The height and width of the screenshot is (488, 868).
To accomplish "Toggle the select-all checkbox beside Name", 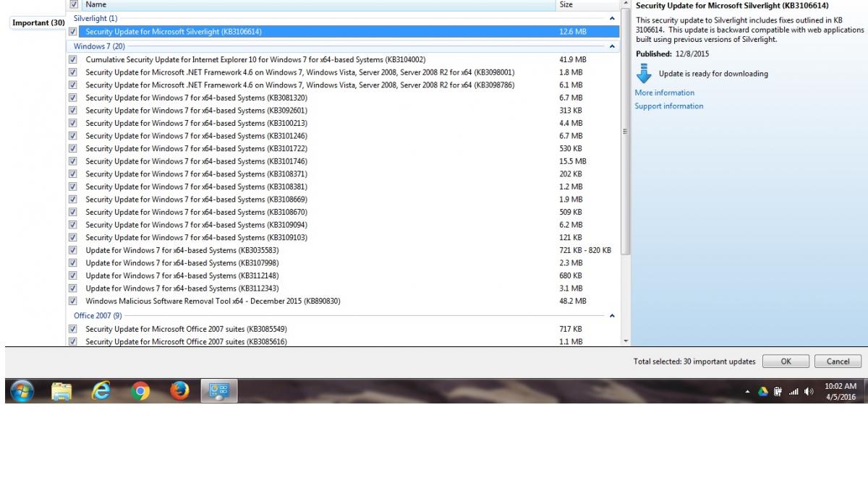I will (74, 4).
